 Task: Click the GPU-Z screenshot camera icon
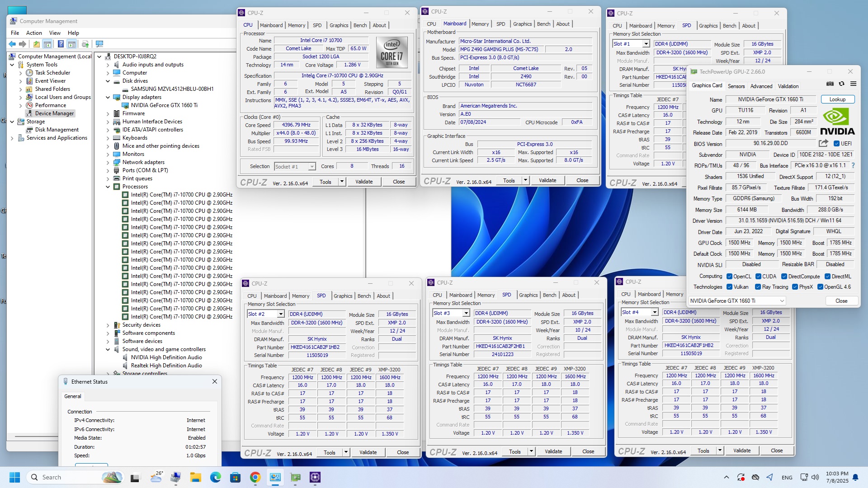click(x=830, y=84)
